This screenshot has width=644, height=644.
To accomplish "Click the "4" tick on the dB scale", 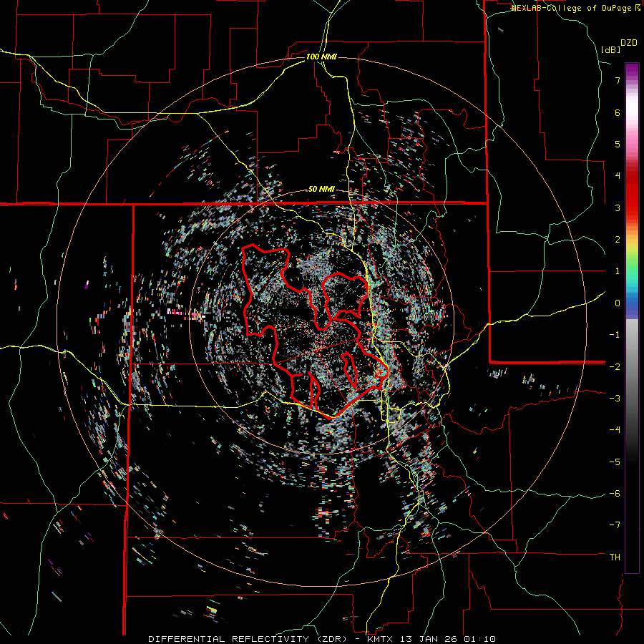I will (618, 176).
